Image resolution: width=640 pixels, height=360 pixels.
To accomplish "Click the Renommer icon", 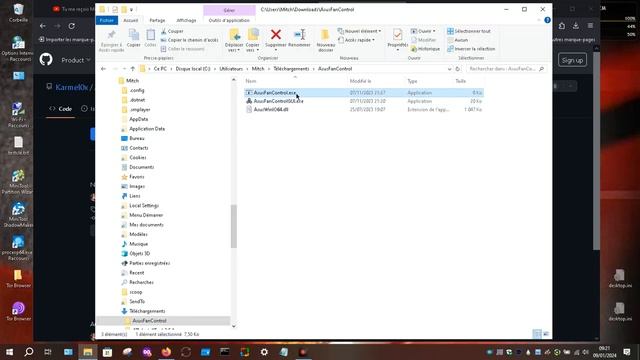I will click(x=300, y=35).
